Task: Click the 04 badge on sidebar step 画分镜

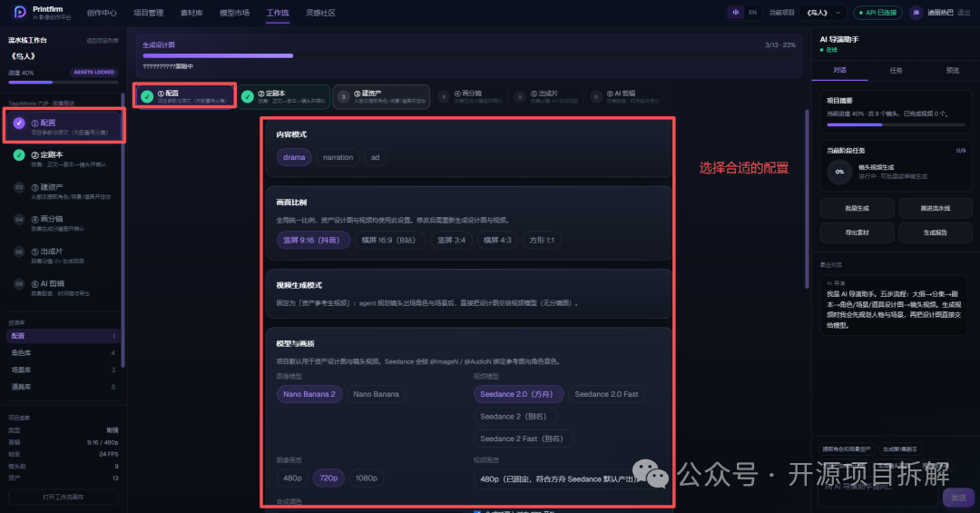Action: coord(19,220)
